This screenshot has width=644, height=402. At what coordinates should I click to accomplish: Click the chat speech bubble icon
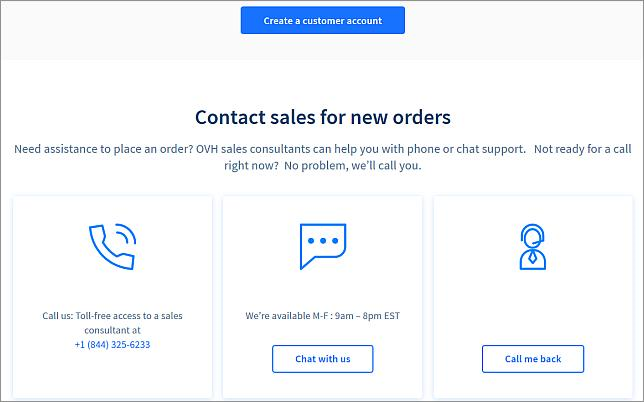coord(323,246)
